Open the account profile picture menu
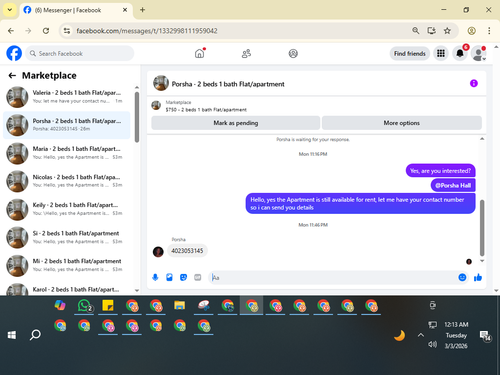 click(479, 53)
